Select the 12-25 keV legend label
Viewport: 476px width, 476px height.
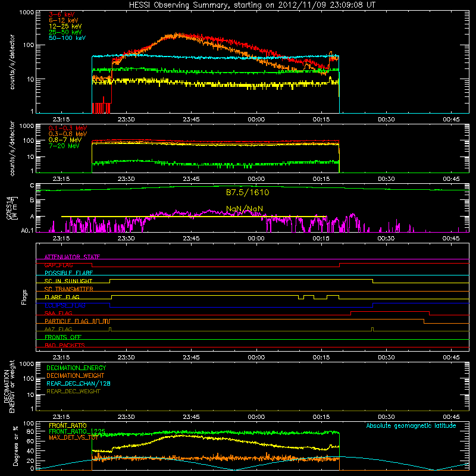click(x=65, y=26)
